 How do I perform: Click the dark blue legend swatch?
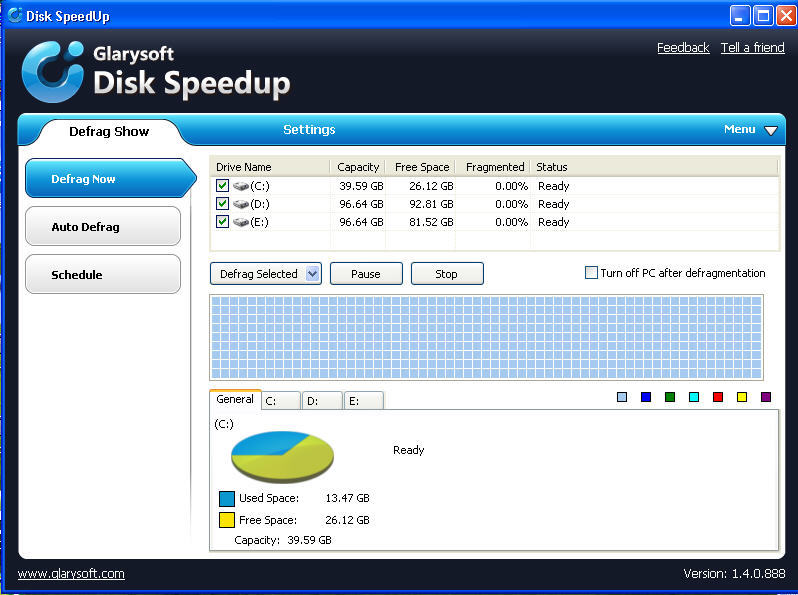pos(646,397)
